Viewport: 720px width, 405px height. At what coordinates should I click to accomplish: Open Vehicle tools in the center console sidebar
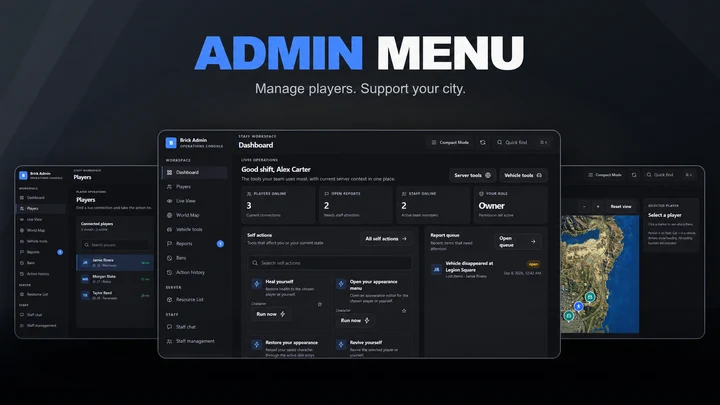(195, 229)
